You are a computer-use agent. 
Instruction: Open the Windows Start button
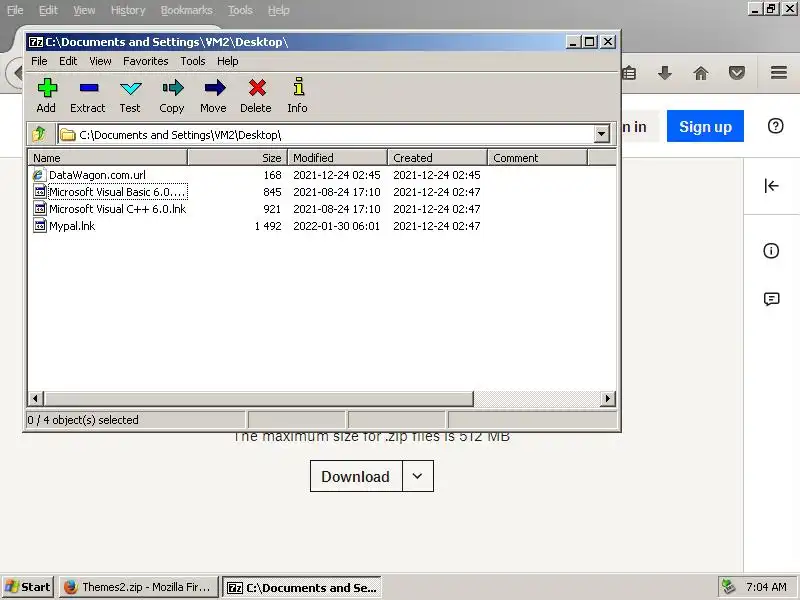pos(28,587)
